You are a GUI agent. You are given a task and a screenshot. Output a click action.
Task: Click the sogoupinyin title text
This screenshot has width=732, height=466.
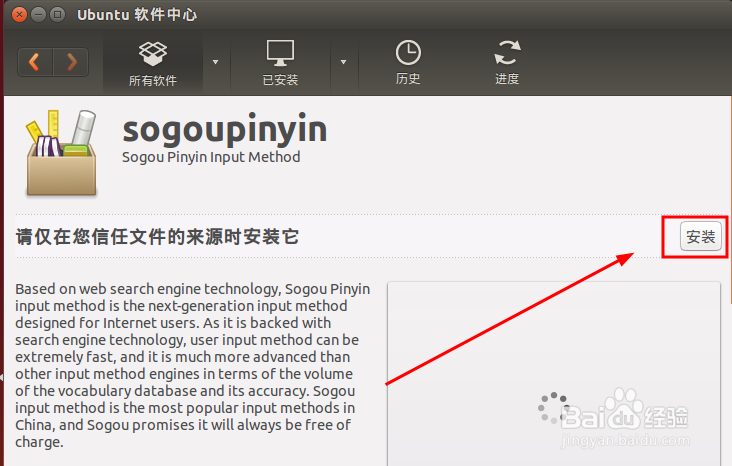point(225,129)
